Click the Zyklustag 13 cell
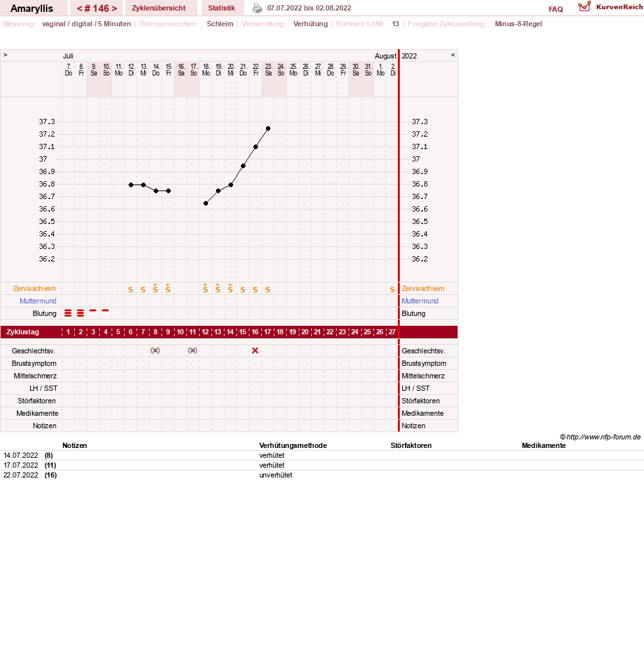The image size is (644, 668). [x=218, y=332]
